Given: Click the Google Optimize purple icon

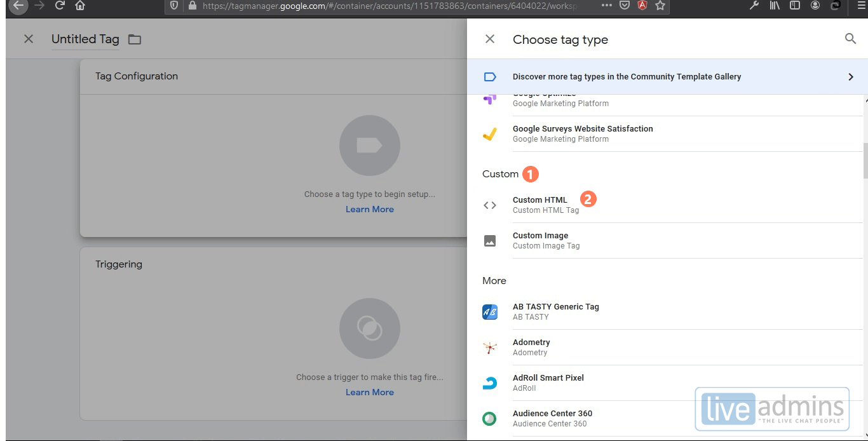Looking at the screenshot, I should [x=489, y=99].
